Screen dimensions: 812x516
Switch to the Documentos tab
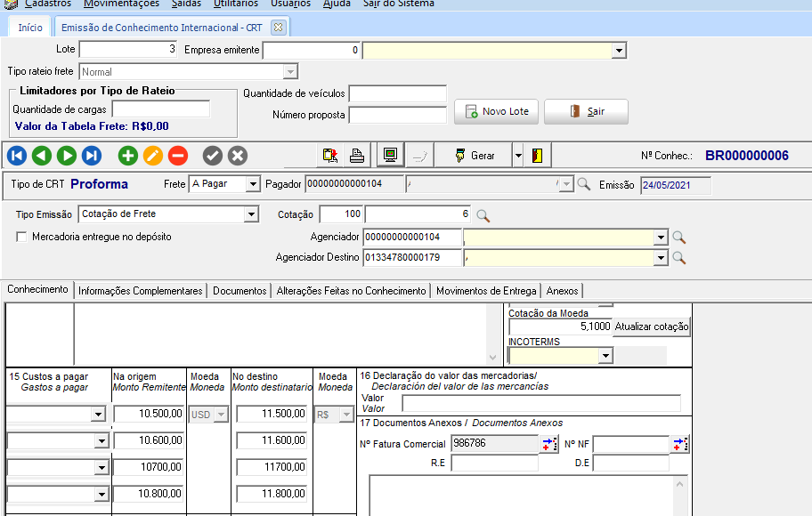click(x=240, y=291)
